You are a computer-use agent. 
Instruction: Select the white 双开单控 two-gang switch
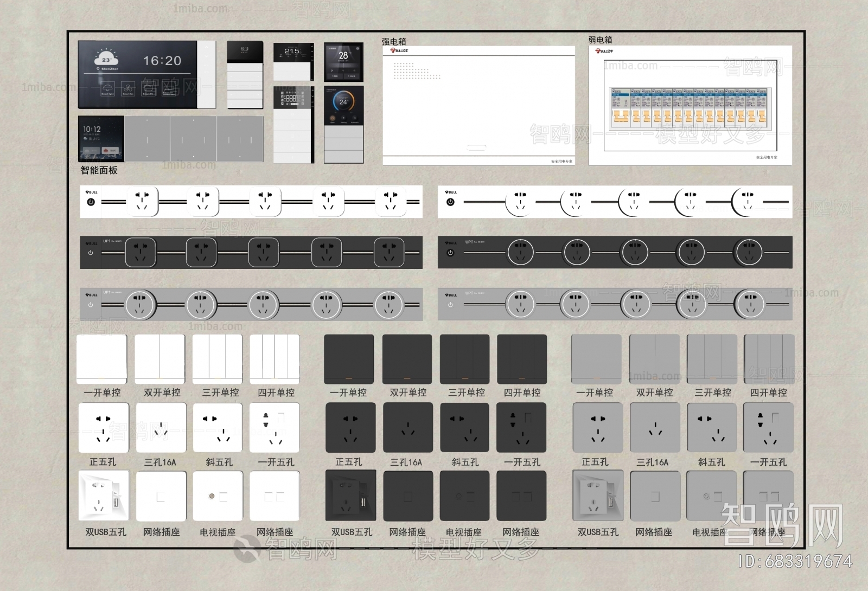(x=160, y=359)
